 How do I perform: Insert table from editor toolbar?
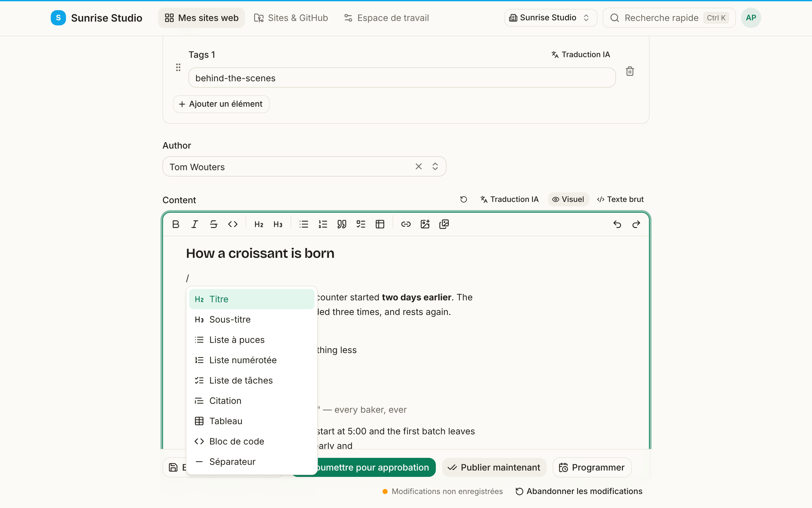pyautogui.click(x=380, y=224)
